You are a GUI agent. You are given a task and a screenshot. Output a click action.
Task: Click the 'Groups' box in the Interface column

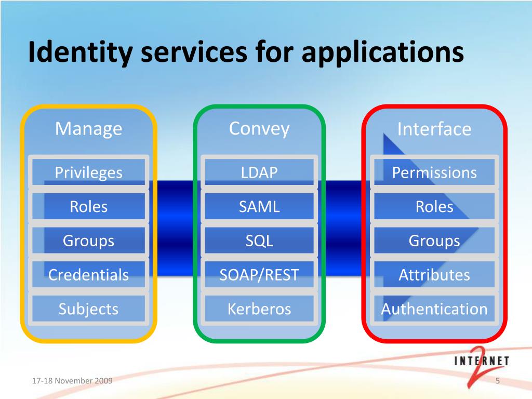pos(434,240)
